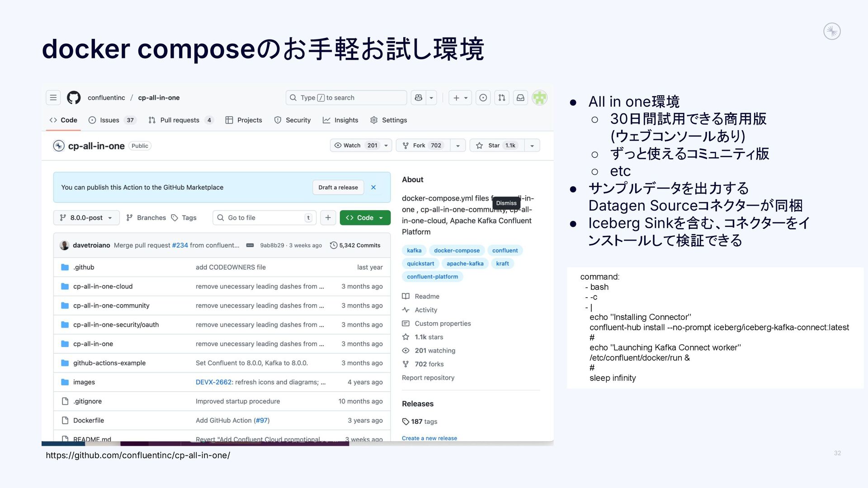Expand the Watch options dropdown arrow
The width and height of the screenshot is (868, 488).
click(x=386, y=145)
